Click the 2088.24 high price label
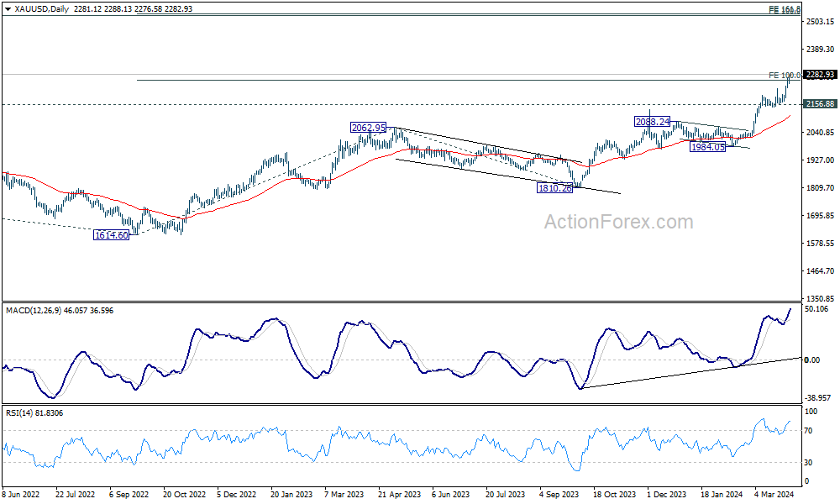 [x=652, y=122]
